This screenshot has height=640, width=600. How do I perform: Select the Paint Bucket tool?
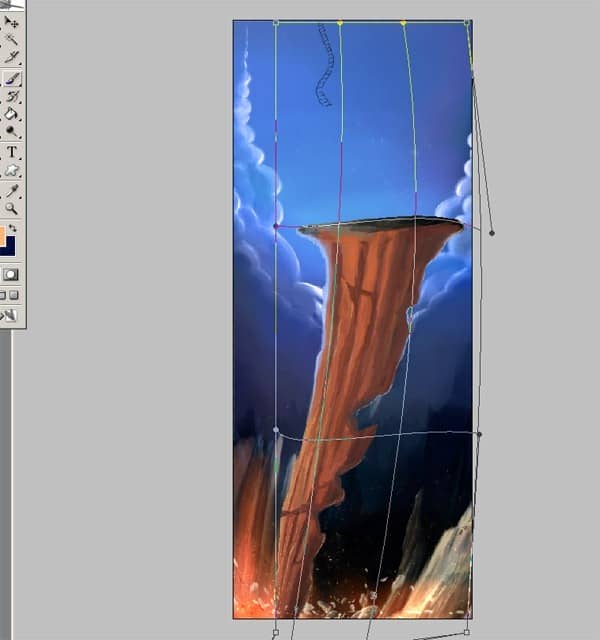(x=11, y=114)
